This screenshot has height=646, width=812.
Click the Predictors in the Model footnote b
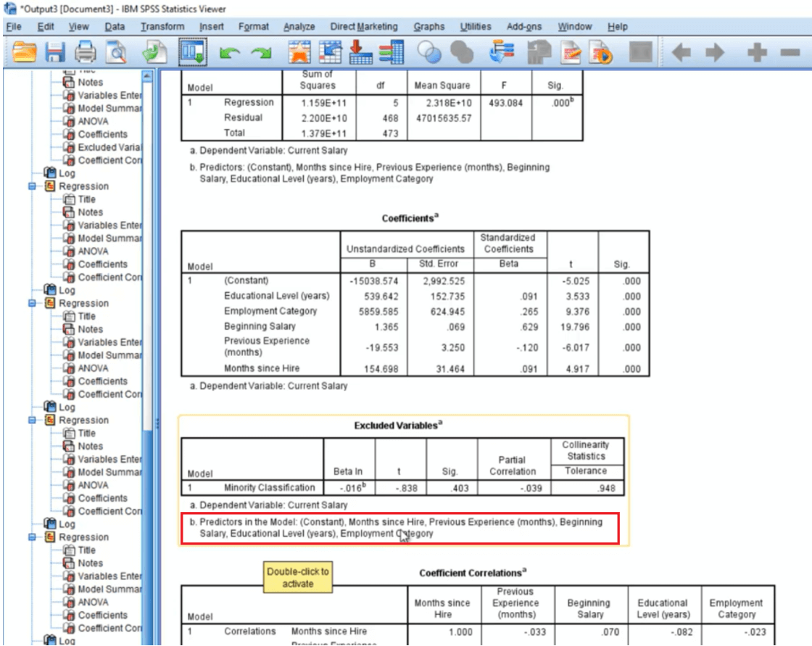[x=396, y=528]
